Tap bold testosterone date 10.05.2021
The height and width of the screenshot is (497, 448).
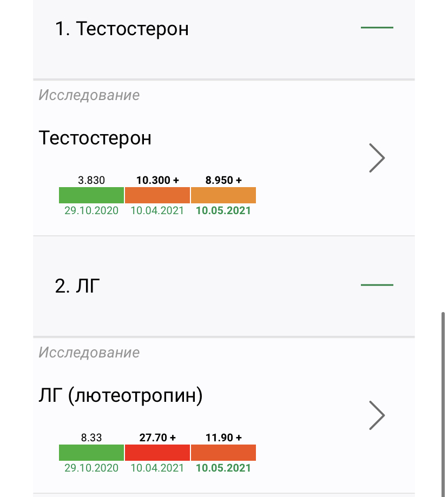(x=223, y=211)
